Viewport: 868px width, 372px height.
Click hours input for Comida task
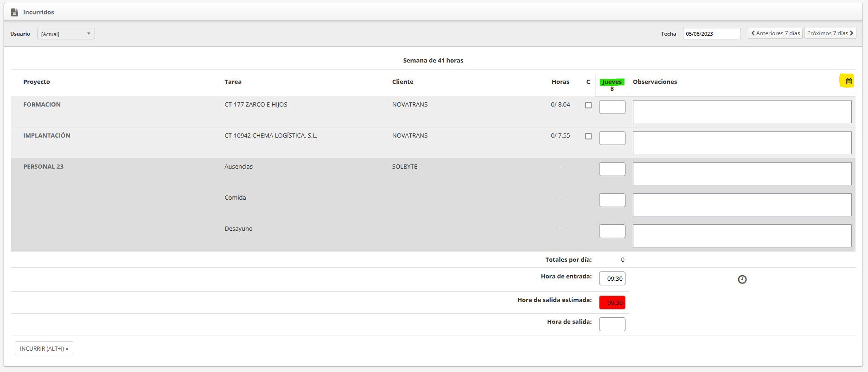pyautogui.click(x=612, y=200)
